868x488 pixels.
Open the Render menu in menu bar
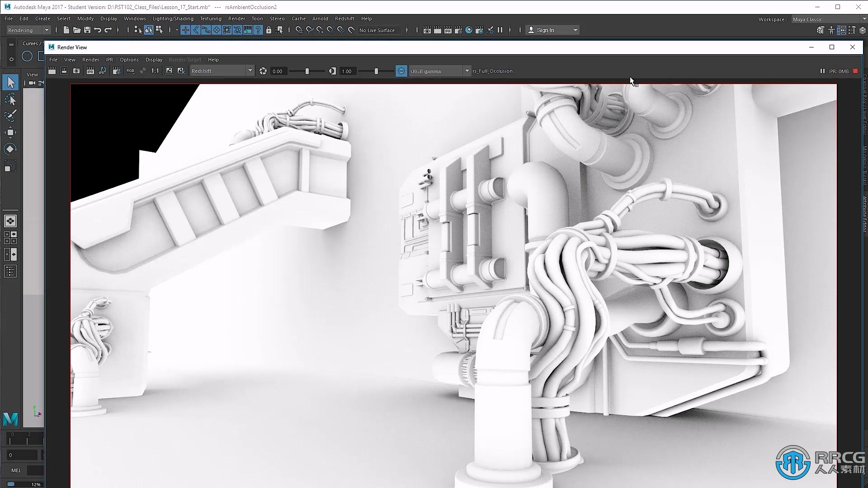tap(237, 19)
